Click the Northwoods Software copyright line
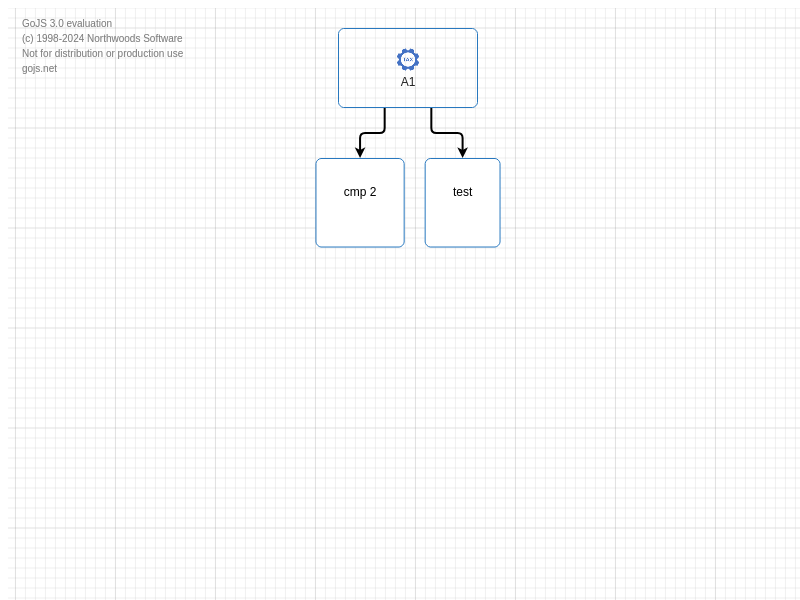 [102, 38]
